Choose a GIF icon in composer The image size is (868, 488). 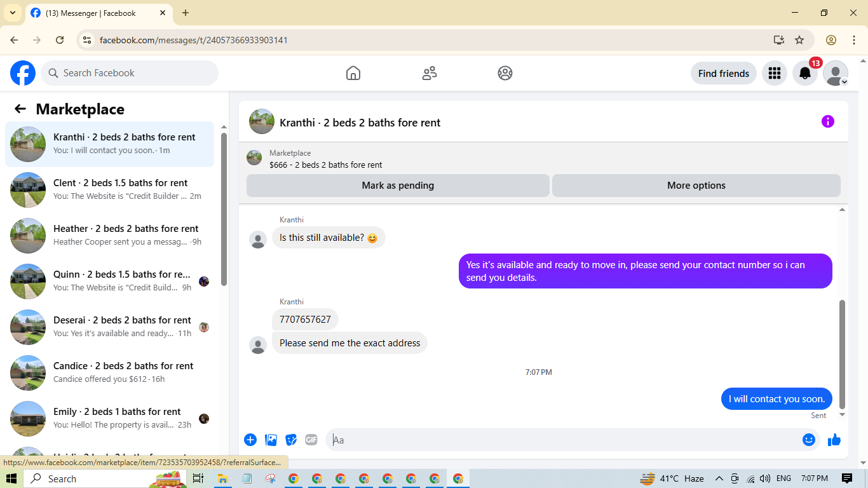pyautogui.click(x=311, y=440)
